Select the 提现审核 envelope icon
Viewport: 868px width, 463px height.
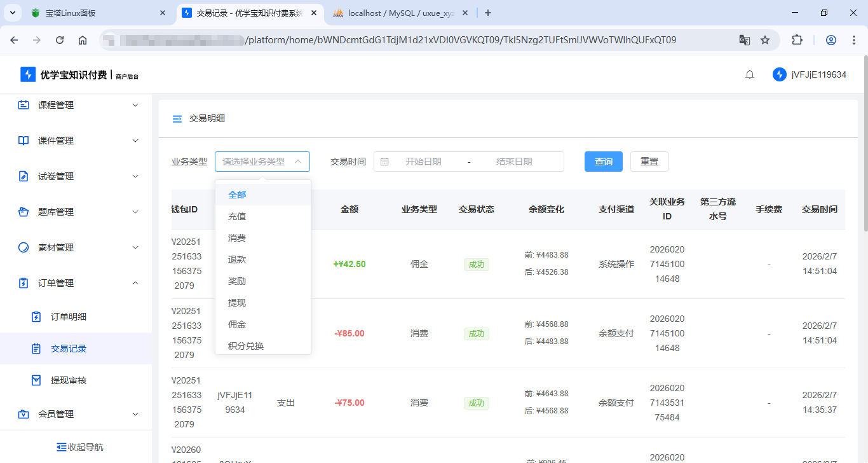coord(35,381)
